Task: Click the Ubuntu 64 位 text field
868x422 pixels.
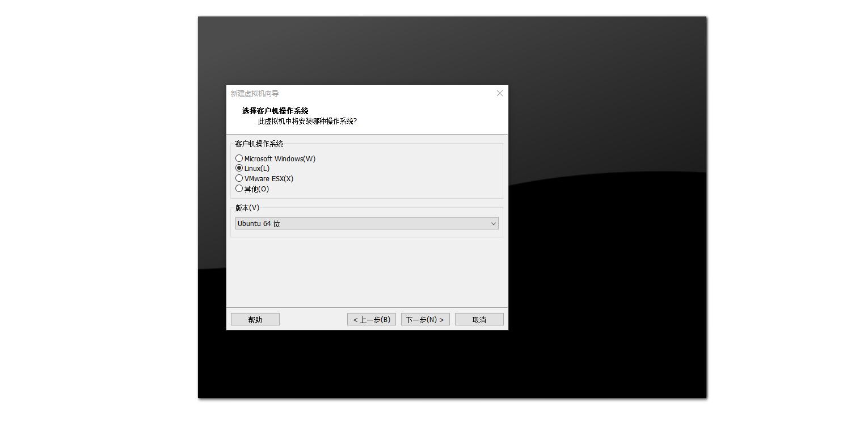Action: [x=340, y=223]
